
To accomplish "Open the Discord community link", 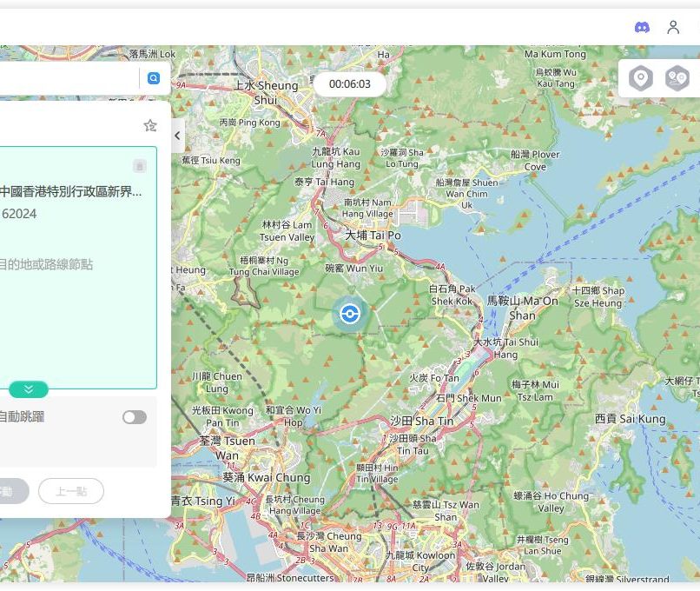I will (642, 27).
